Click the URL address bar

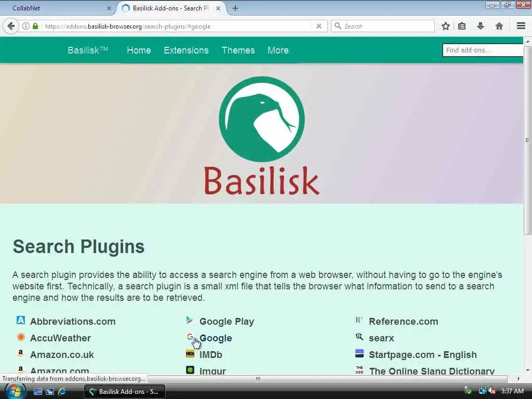(x=177, y=26)
